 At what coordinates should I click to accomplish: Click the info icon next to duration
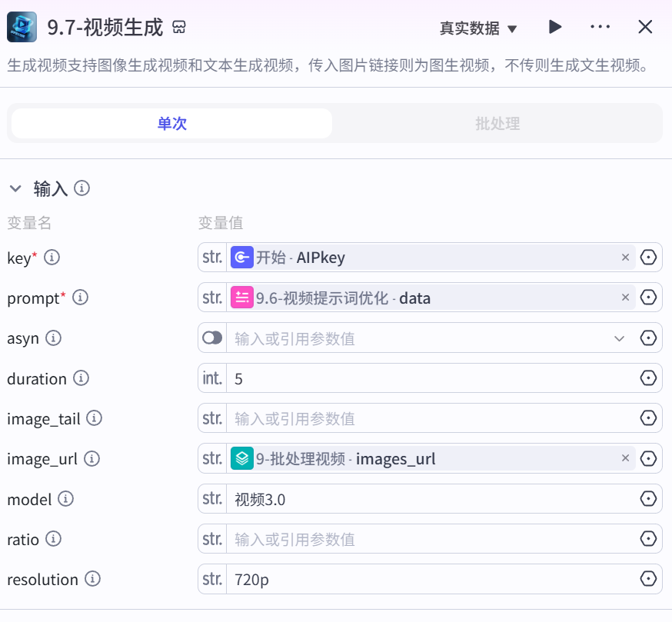81,378
